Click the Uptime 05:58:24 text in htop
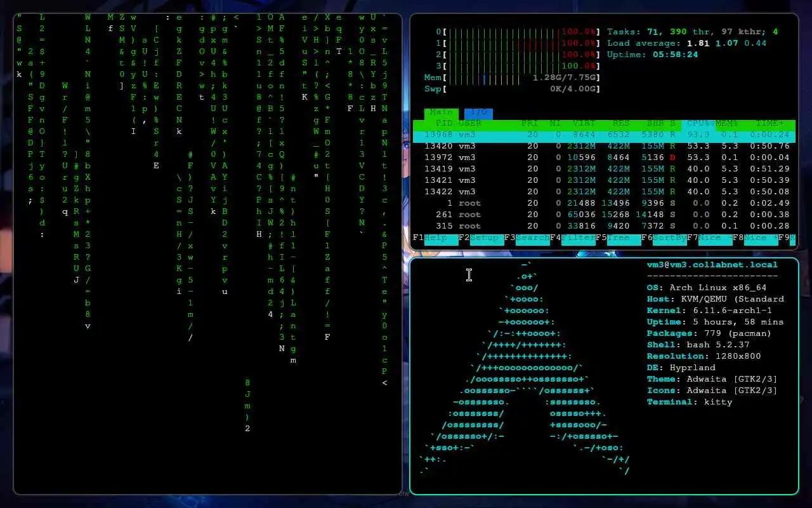Viewport: 812px width, 508px height. tap(653, 55)
